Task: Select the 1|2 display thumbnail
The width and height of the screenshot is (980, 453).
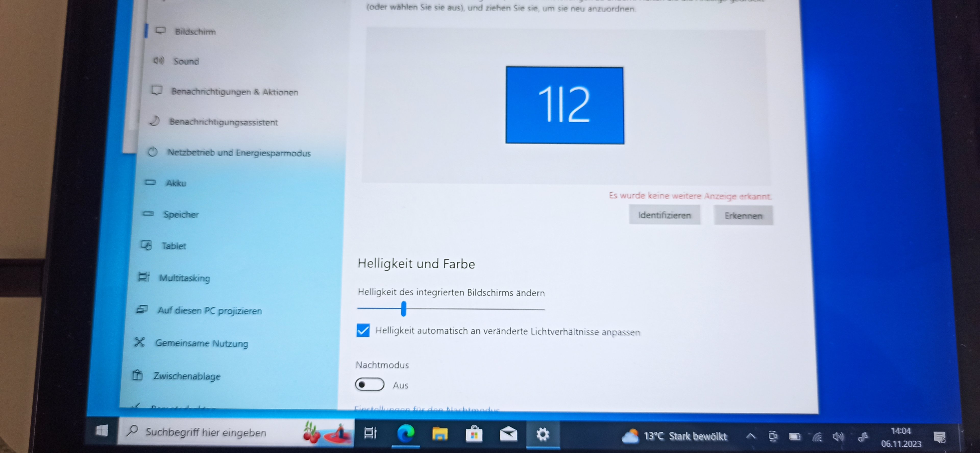Action: (x=565, y=105)
